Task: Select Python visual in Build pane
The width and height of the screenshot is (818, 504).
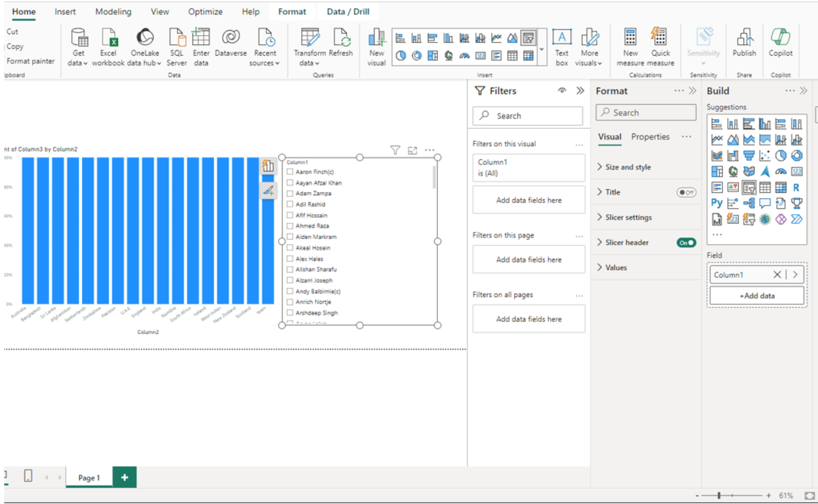Action: 716,203
